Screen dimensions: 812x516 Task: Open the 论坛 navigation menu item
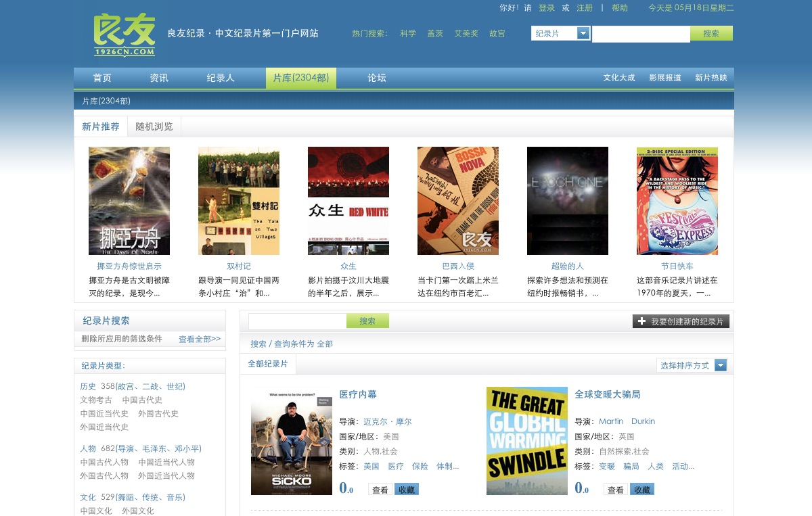[377, 78]
